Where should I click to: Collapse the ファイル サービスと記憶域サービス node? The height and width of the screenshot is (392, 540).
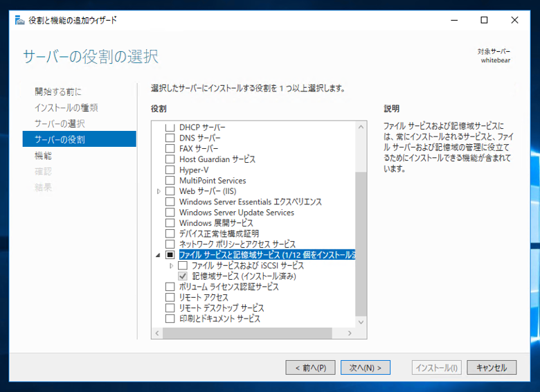click(158, 256)
